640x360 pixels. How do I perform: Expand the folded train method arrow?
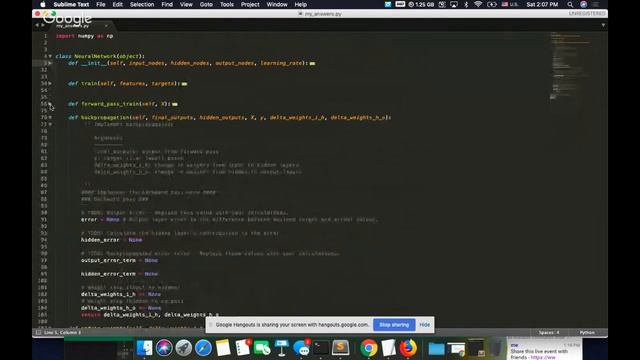pos(50,83)
